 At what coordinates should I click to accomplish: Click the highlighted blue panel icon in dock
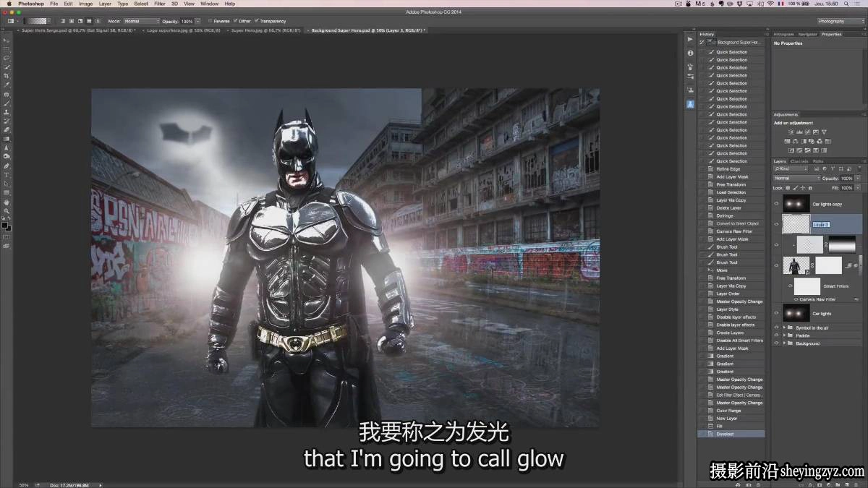(690, 104)
